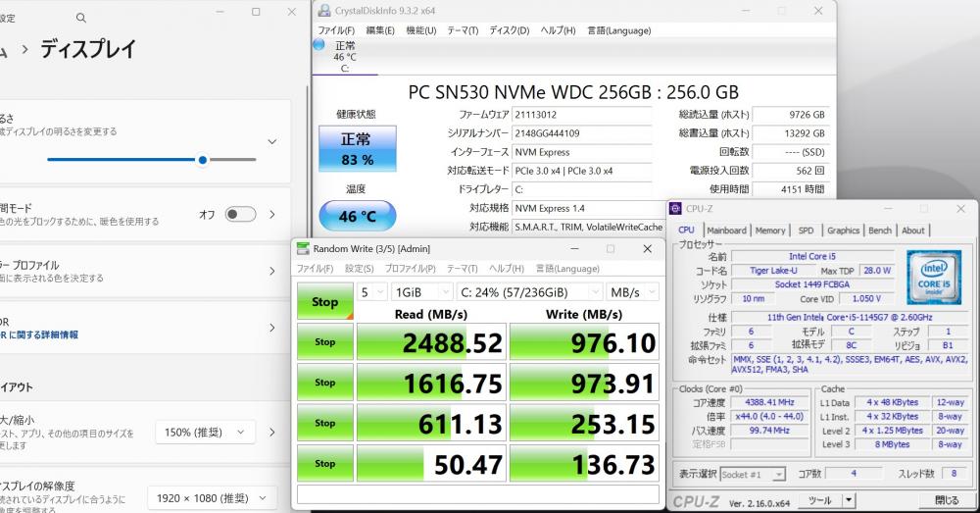Screen dimensions: 980x513
Task: Open HDR settings arrow
Action: coord(272,328)
